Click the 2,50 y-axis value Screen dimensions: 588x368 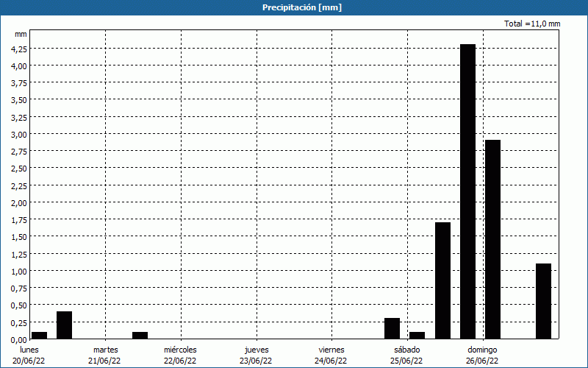tap(19, 169)
